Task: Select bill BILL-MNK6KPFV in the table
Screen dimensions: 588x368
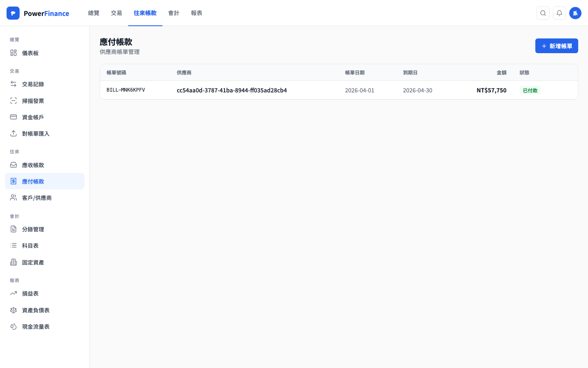Action: click(125, 90)
